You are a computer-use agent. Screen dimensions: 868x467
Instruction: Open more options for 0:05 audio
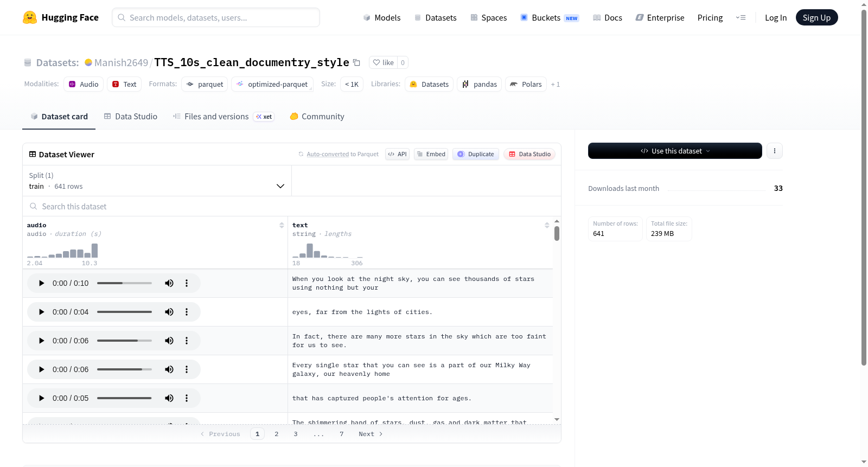(x=187, y=398)
